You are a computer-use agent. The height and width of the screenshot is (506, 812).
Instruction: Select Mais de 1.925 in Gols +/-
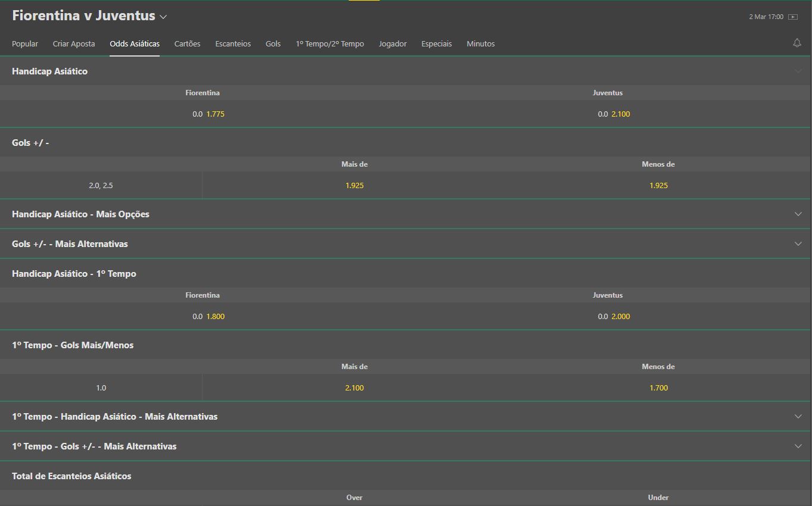354,185
